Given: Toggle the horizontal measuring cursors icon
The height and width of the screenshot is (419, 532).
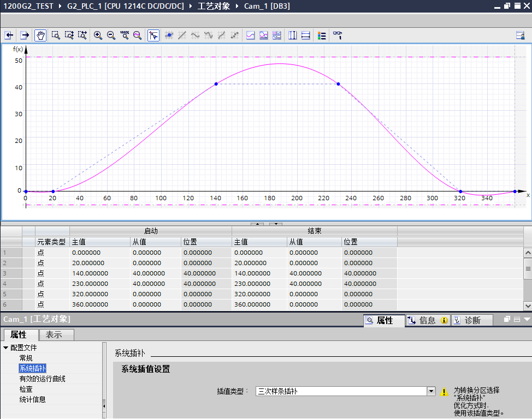Looking at the screenshot, I should (x=306, y=35).
